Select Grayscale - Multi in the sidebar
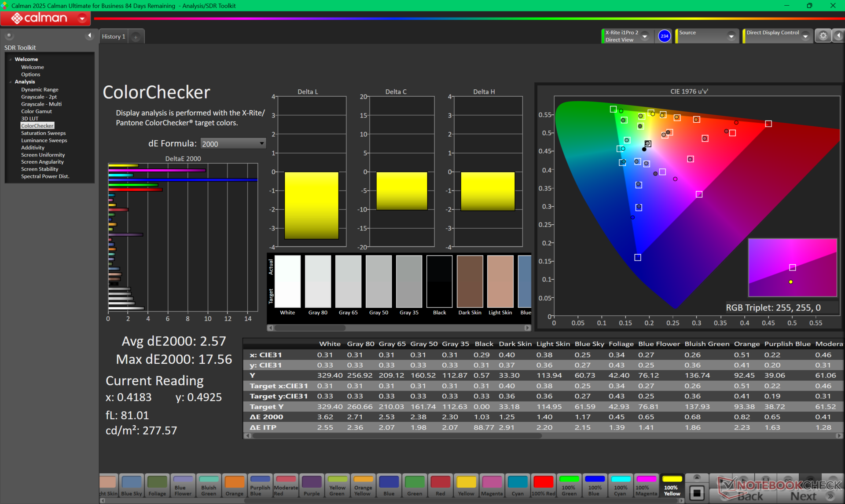 pos(41,104)
